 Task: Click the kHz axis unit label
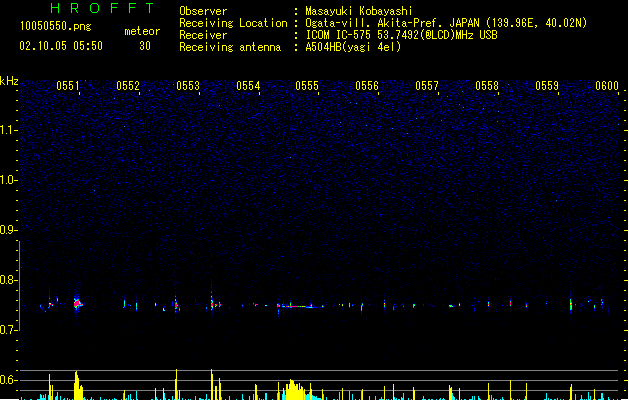click(9, 81)
